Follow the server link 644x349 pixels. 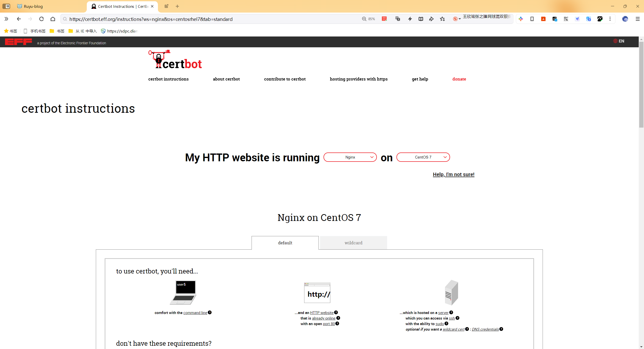[x=443, y=313]
